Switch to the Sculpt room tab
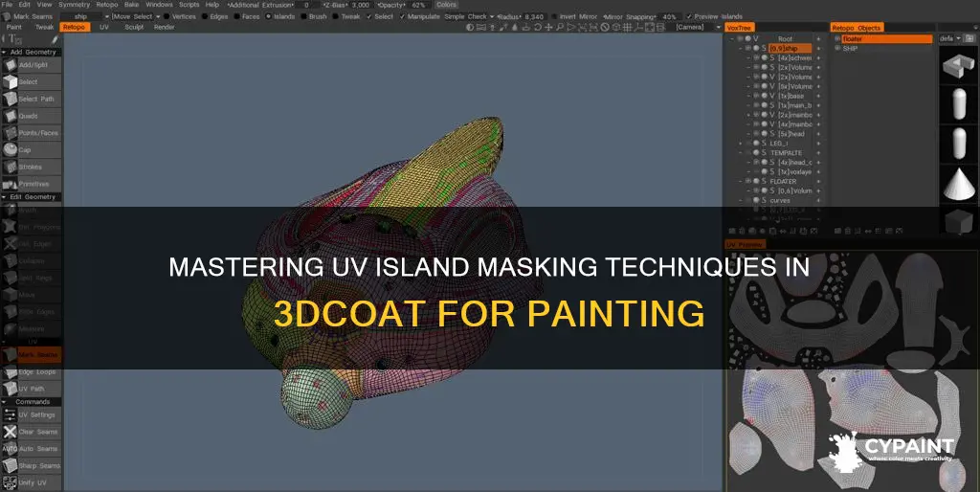 coord(134,28)
